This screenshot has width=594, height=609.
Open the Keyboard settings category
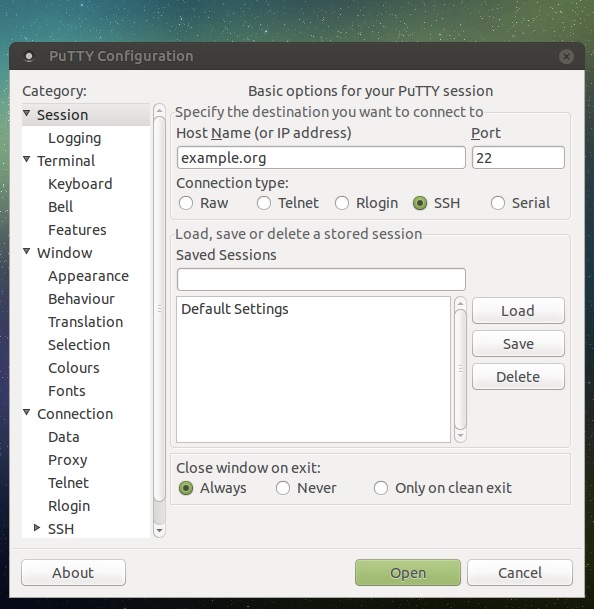pyautogui.click(x=80, y=184)
